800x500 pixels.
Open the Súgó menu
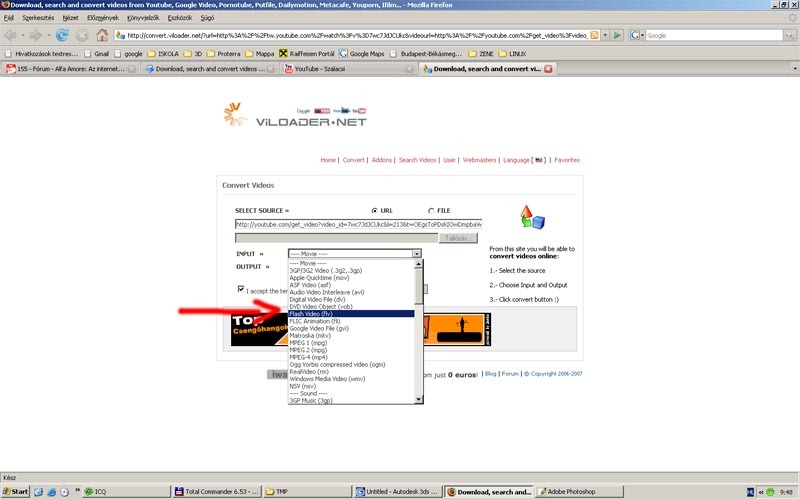tap(207, 18)
